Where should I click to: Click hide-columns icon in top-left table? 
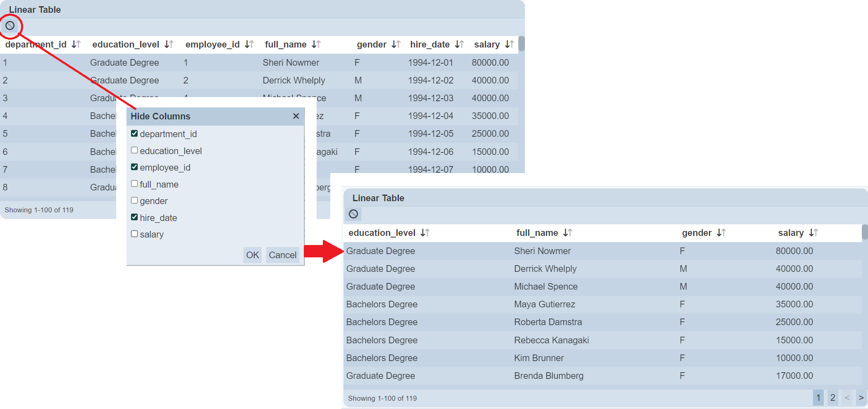(x=10, y=26)
